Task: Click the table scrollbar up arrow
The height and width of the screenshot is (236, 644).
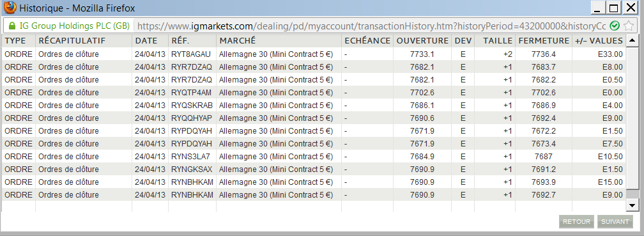Action: pyautogui.click(x=632, y=40)
